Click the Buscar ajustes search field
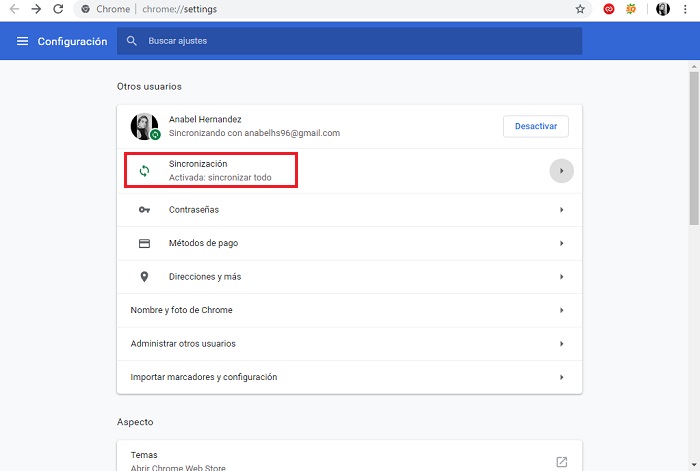Image resolution: width=700 pixels, height=471 pixels. tap(350, 41)
